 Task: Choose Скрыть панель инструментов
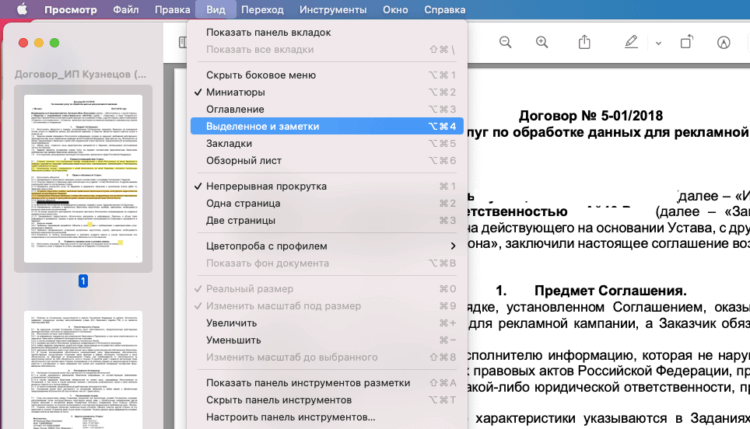(x=327, y=400)
